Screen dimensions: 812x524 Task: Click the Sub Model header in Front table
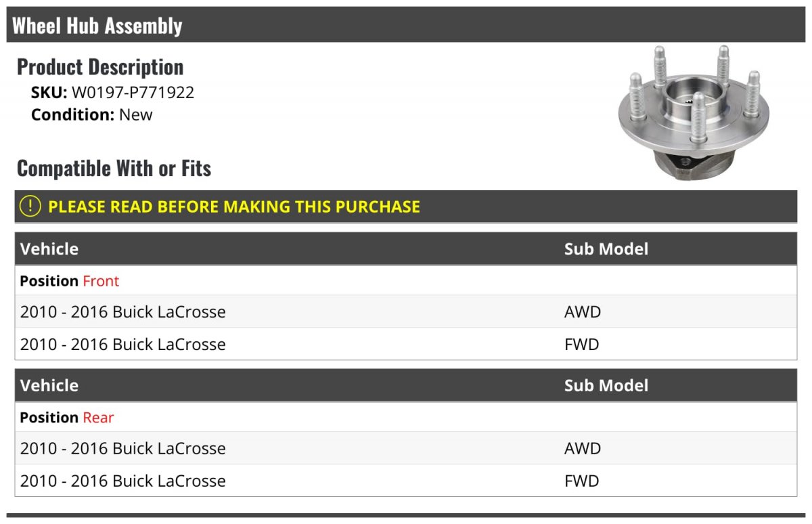tap(606, 248)
